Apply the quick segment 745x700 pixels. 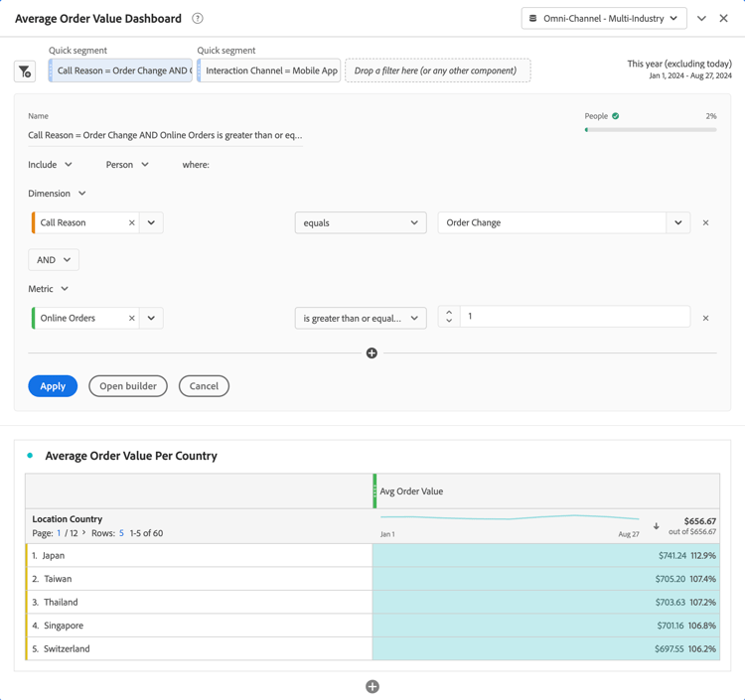pyautogui.click(x=53, y=386)
